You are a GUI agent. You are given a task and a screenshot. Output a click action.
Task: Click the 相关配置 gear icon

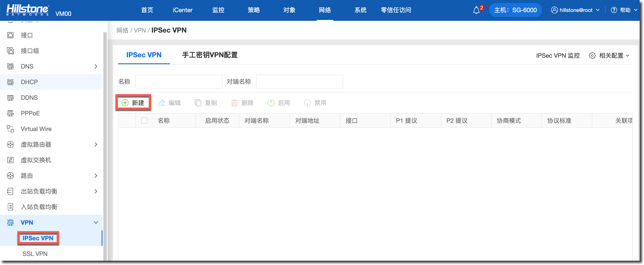pos(592,56)
